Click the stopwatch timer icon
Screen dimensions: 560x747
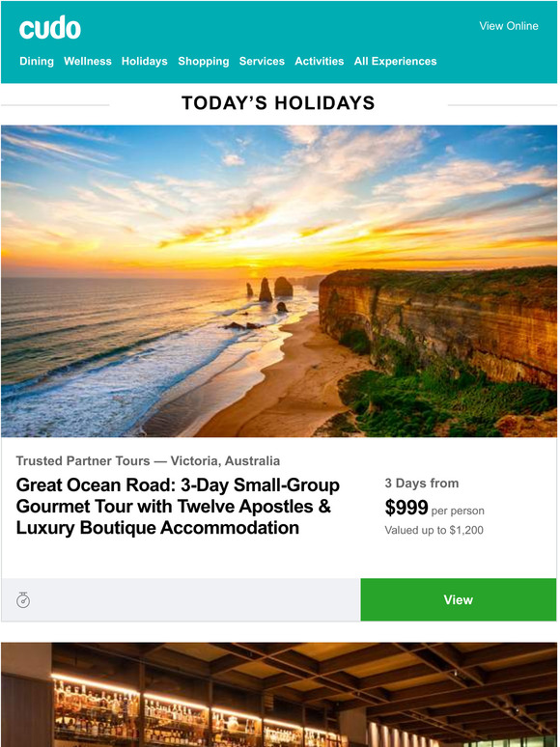[23, 599]
